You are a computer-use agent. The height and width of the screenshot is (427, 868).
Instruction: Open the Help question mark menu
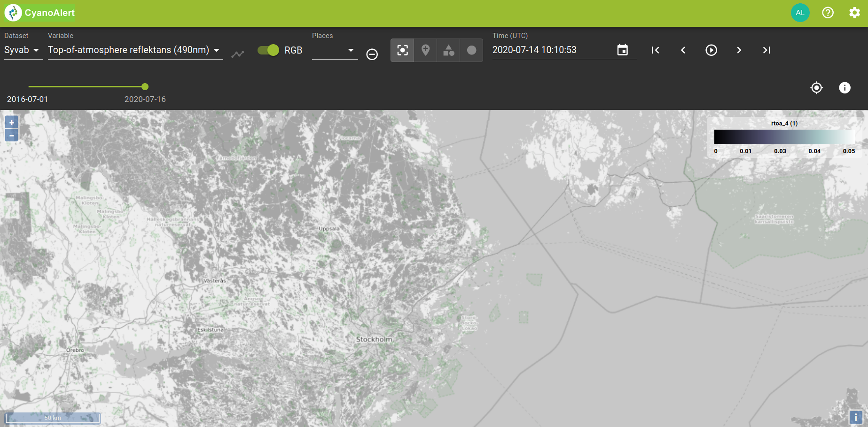pos(828,13)
